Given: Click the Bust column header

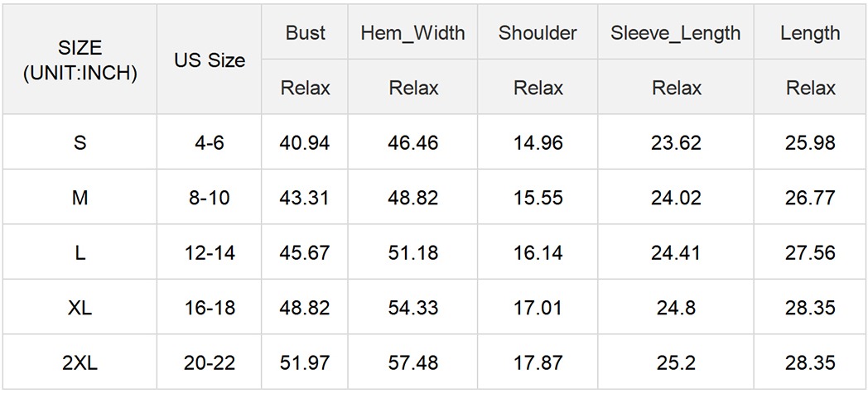Looking at the screenshot, I should [305, 33].
